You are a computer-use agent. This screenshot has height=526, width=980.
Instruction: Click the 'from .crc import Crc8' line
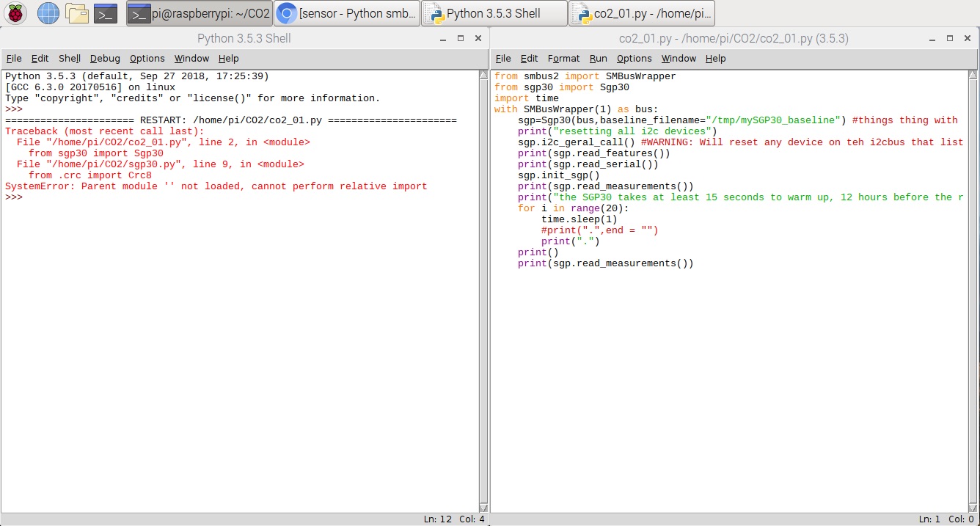click(90, 175)
